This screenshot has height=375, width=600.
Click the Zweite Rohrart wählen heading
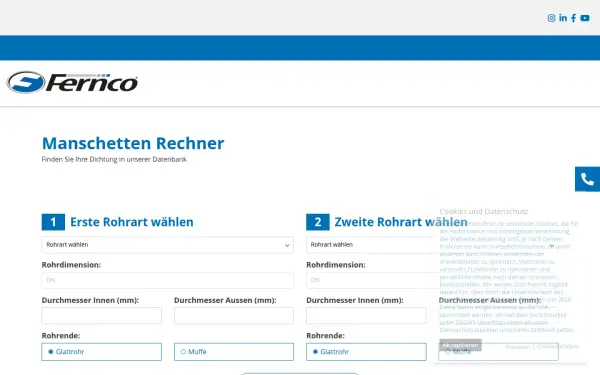(401, 222)
